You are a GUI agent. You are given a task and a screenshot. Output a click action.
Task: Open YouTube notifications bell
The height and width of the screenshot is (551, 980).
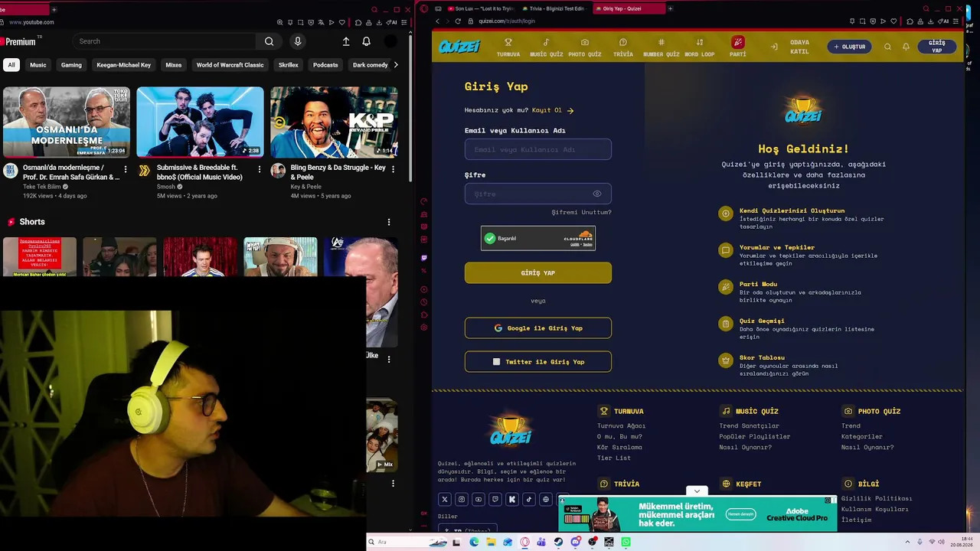click(x=366, y=41)
